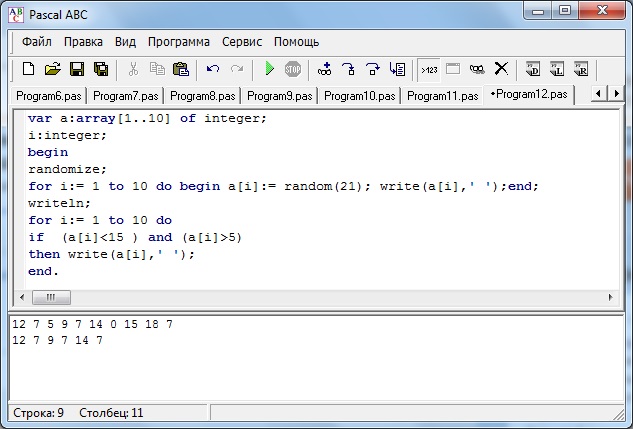This screenshot has width=633, height=429.
Task: Create a new file with toolbar icon
Action: click(x=28, y=69)
